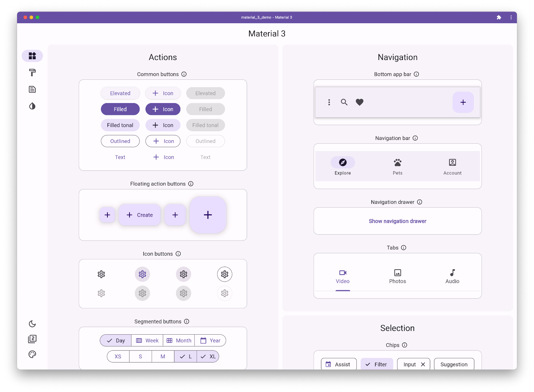Click the elevated Icon button with plus
Viewport: 534px width, 392px height.
point(163,93)
